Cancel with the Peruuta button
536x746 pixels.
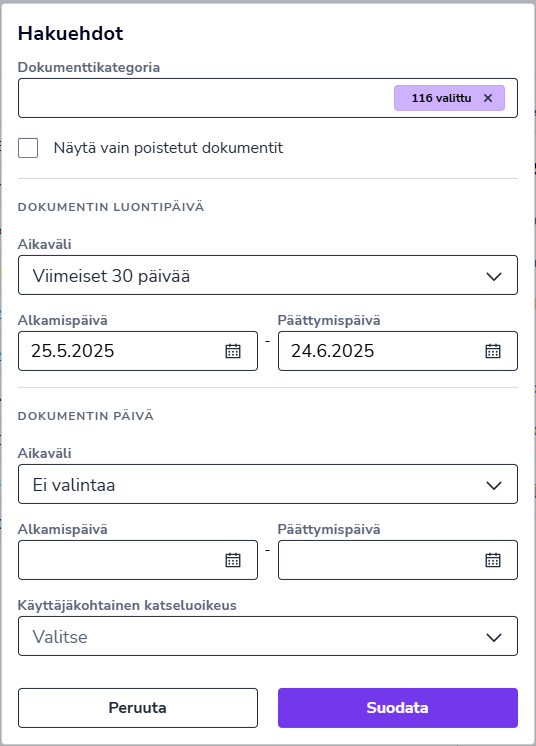[x=138, y=708]
